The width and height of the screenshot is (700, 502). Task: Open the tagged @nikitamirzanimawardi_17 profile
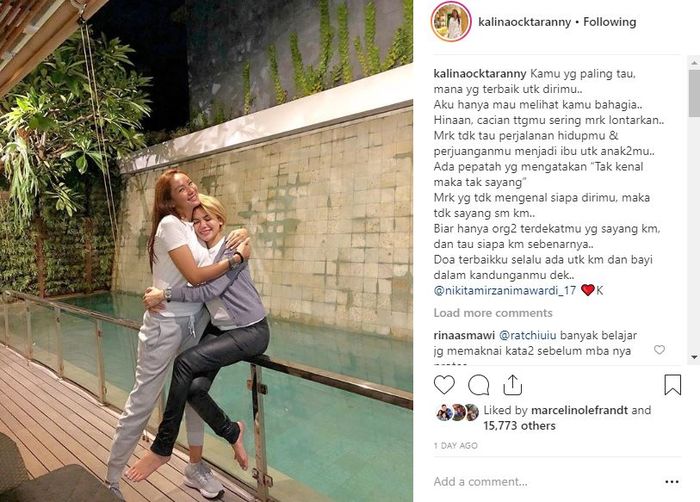pos(504,291)
